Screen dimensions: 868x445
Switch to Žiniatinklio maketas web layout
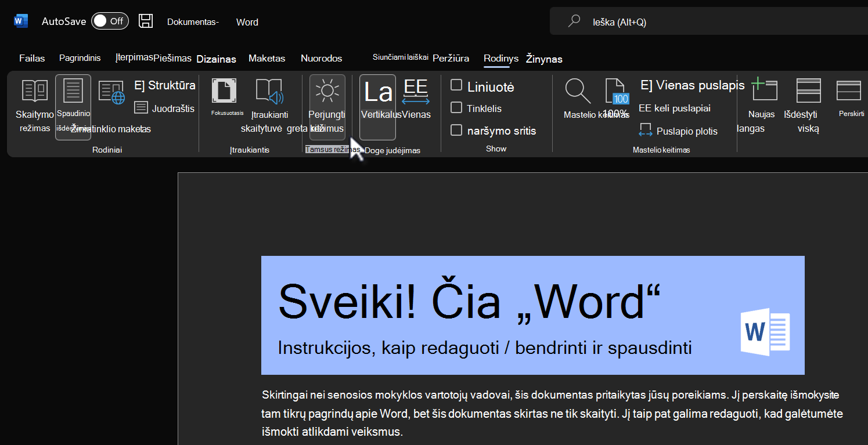point(111,92)
